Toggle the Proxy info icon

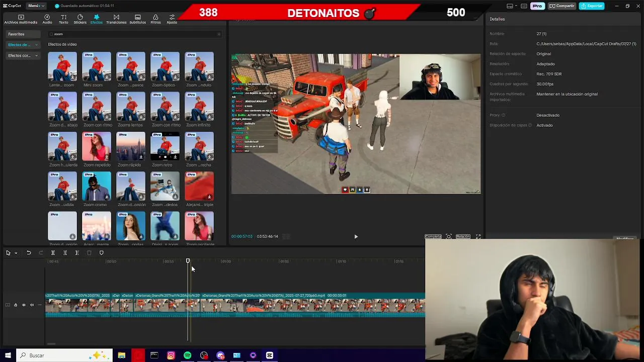click(x=503, y=115)
